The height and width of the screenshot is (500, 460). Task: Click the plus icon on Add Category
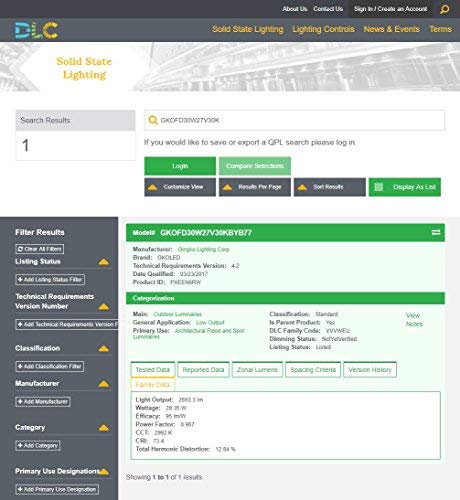coord(20,446)
